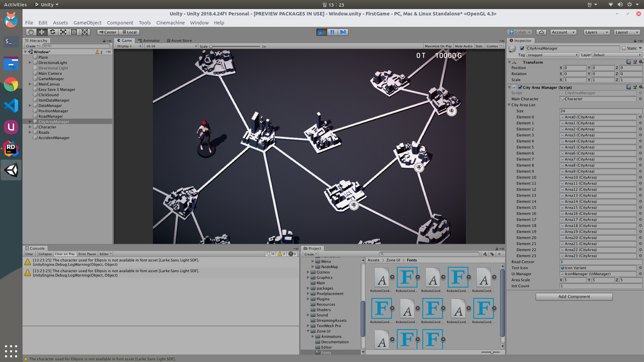Open the 16:10 aspect ratio dropdown

[171, 46]
